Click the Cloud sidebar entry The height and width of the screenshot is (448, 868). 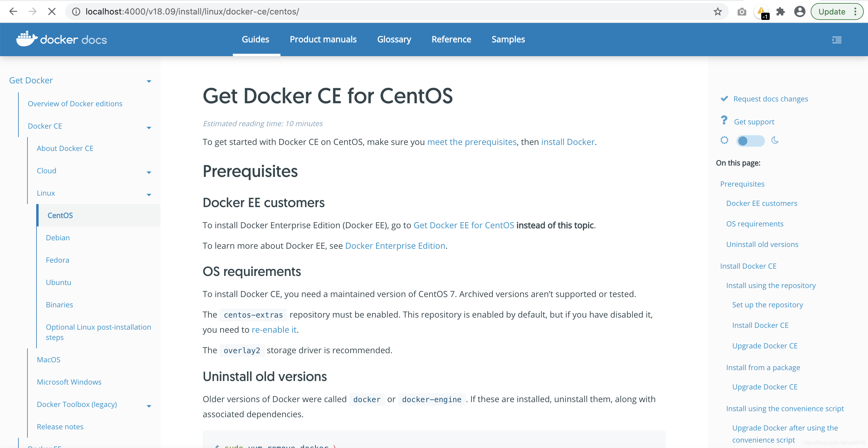pyautogui.click(x=46, y=171)
